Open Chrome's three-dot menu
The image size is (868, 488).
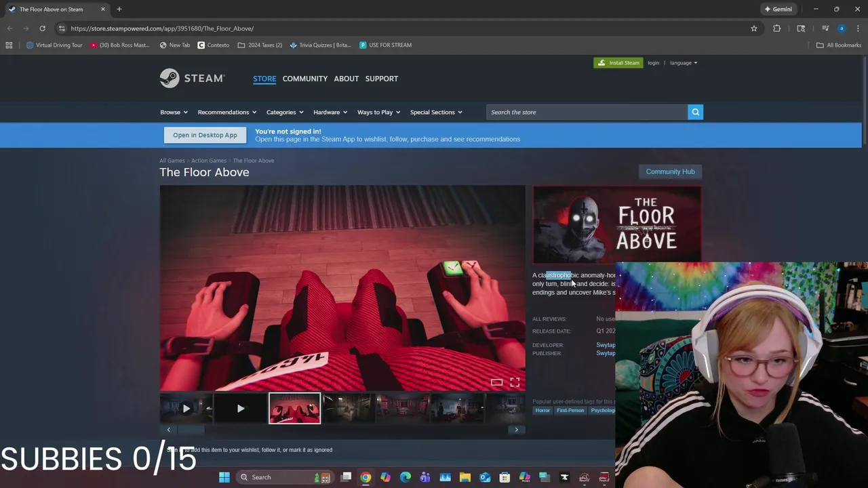(857, 28)
